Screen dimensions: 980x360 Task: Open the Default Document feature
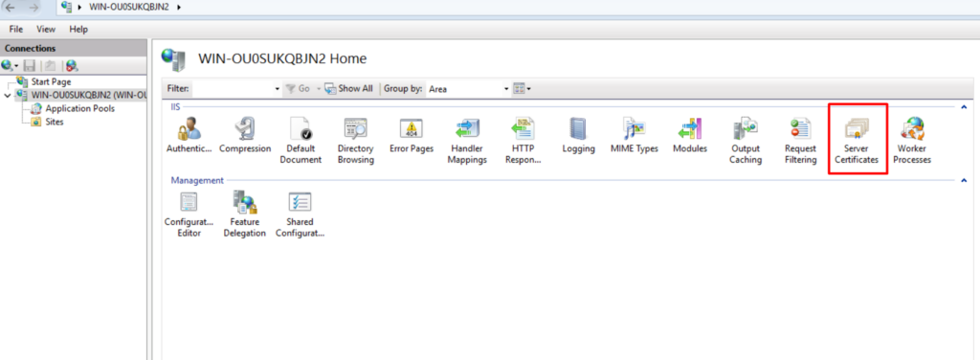coord(301,142)
